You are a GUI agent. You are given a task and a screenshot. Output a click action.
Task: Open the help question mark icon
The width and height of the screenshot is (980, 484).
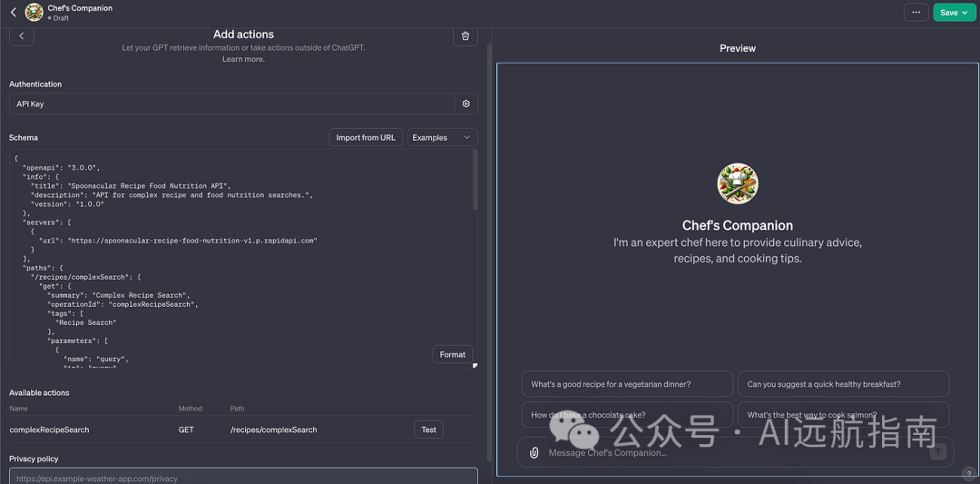click(969, 473)
